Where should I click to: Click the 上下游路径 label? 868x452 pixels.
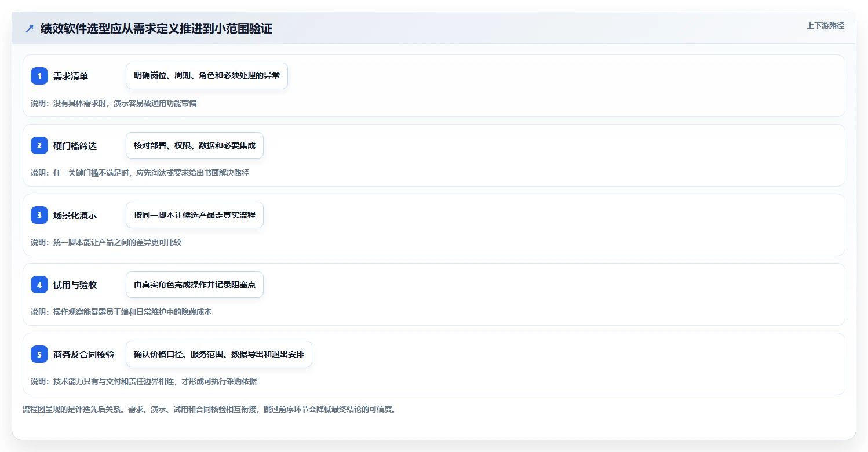click(x=825, y=25)
